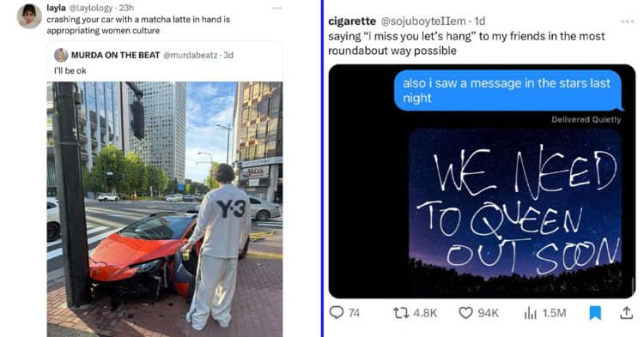Visit the @sojuboyteIIem handle
This screenshot has height=337, width=644.
(x=423, y=21)
